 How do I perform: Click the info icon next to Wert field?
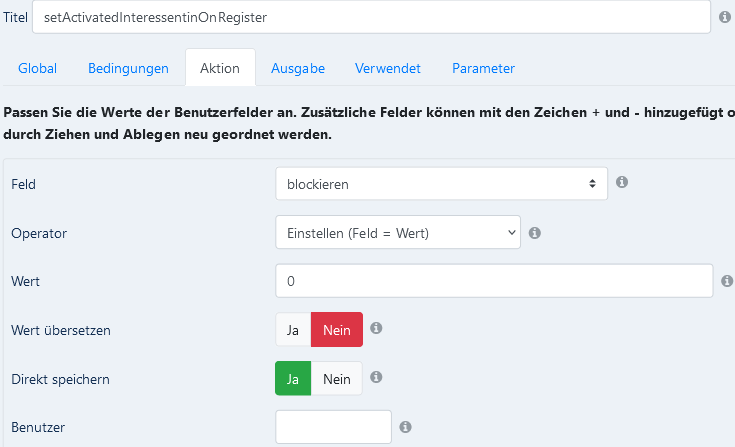(x=727, y=281)
